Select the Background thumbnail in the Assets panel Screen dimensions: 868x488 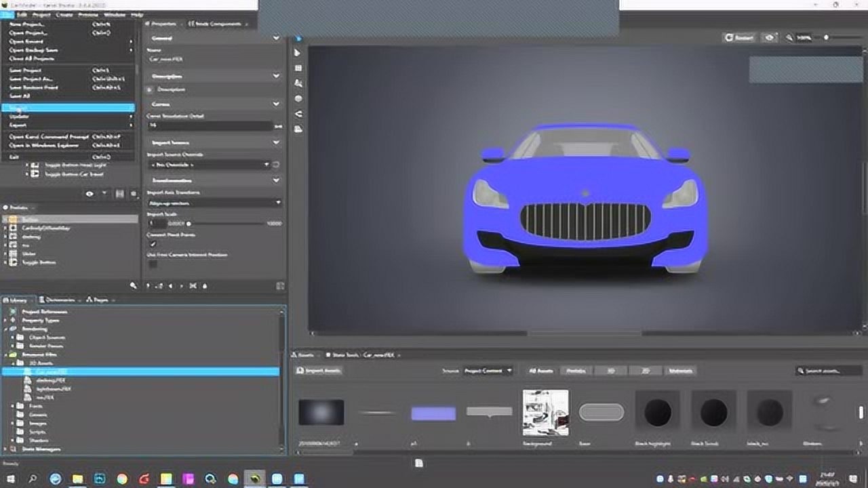click(x=546, y=411)
